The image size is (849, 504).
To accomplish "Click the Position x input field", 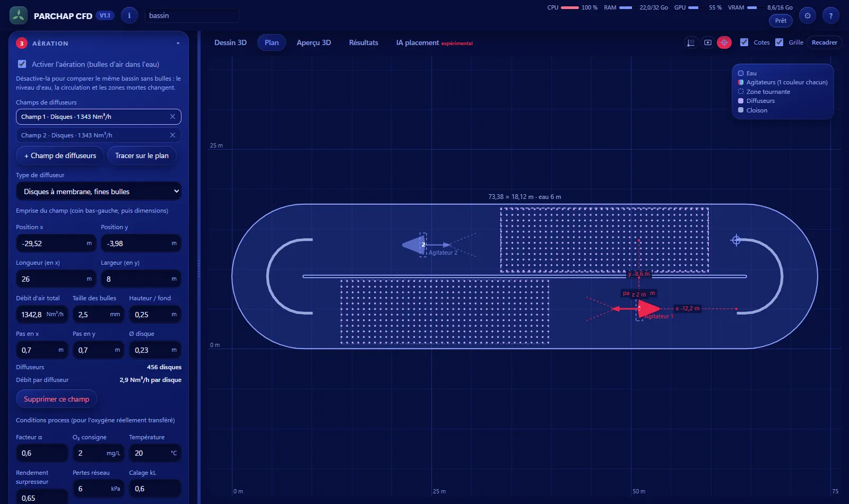I will coord(56,244).
